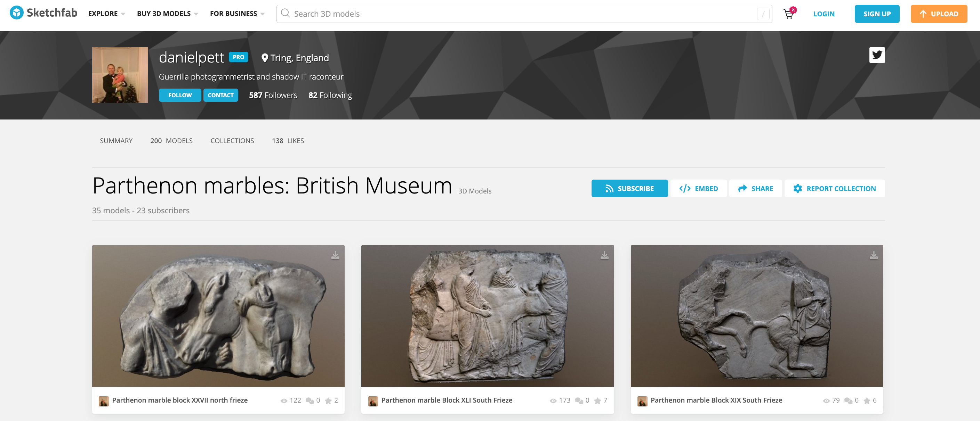Open title 'Parthenon marble block XXVII north frieze'
The image size is (980, 421).
(179, 400)
